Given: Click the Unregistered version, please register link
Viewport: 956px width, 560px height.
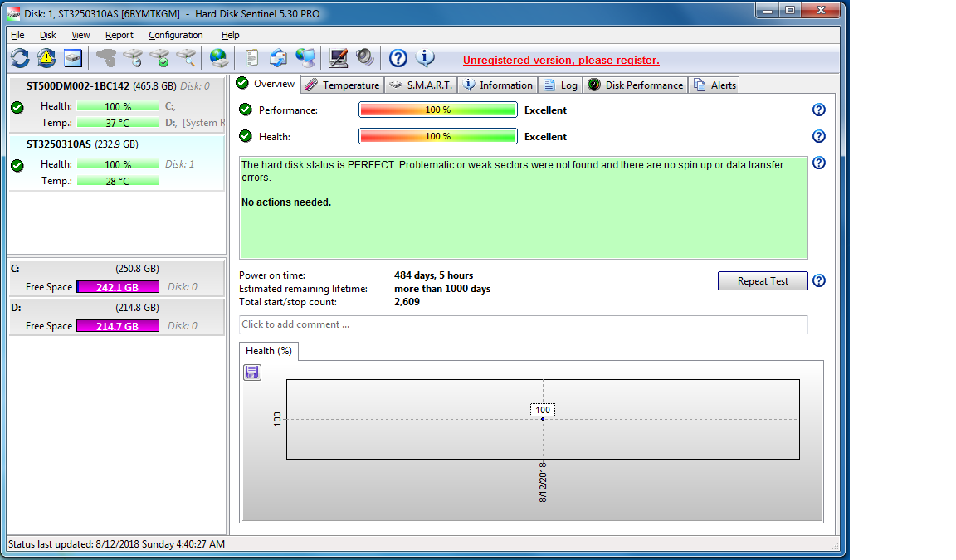Looking at the screenshot, I should [561, 60].
